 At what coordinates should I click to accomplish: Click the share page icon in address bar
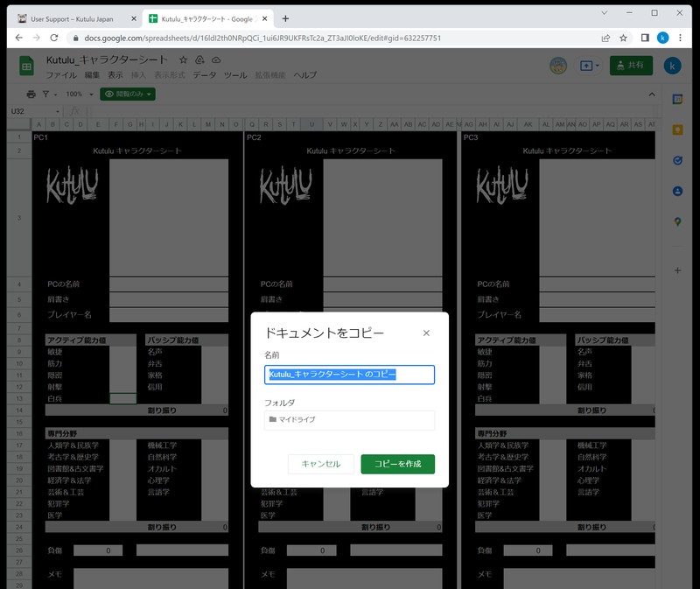click(605, 38)
